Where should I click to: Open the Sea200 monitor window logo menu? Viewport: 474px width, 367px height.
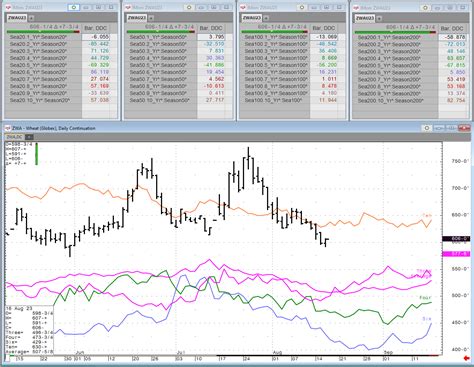click(356, 7)
